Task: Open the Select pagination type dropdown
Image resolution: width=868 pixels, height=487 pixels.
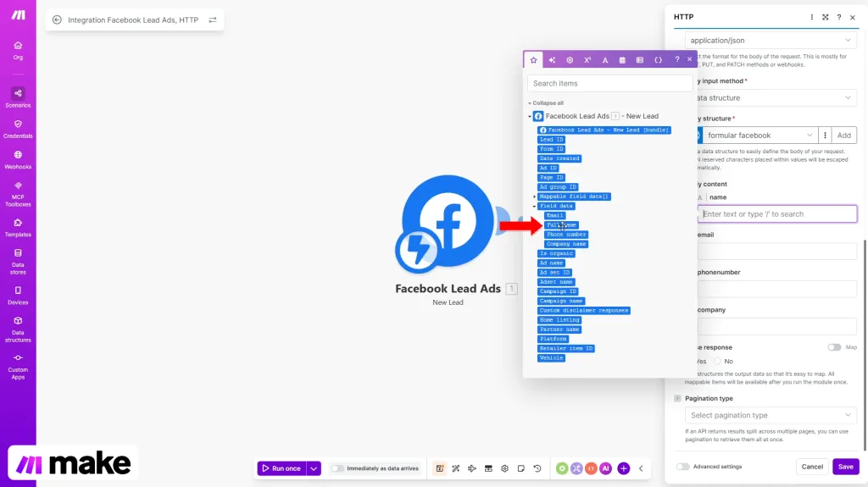Action: tap(771, 415)
